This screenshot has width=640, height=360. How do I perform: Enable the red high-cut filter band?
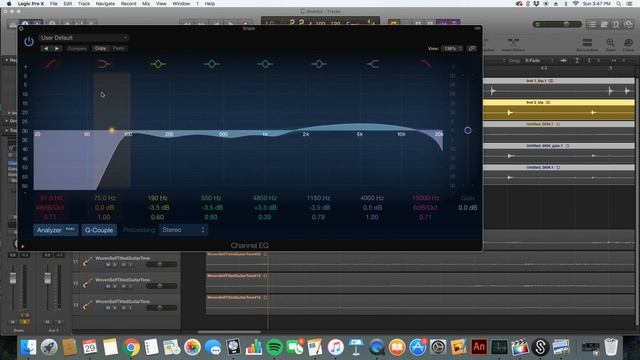pyautogui.click(x=426, y=64)
